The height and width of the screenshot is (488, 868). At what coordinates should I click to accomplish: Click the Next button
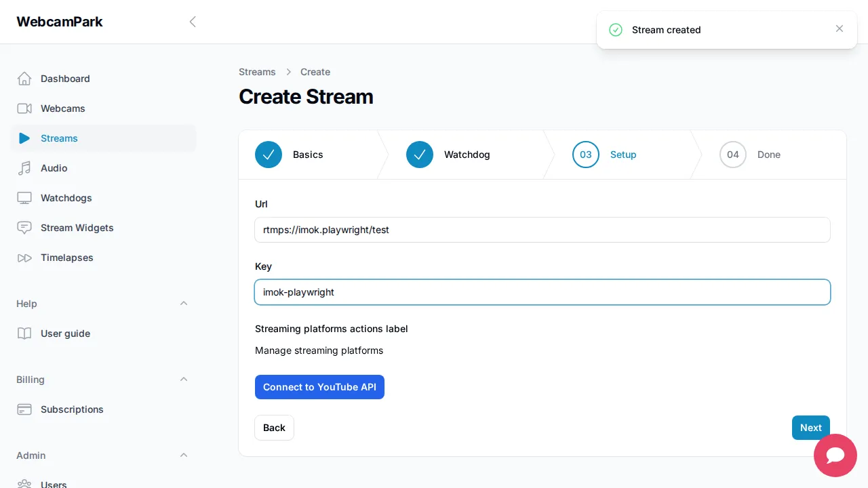click(x=810, y=428)
